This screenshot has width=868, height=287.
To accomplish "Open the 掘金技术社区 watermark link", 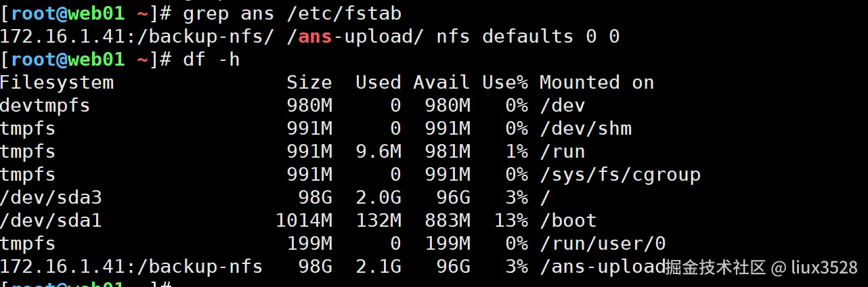I will [716, 268].
